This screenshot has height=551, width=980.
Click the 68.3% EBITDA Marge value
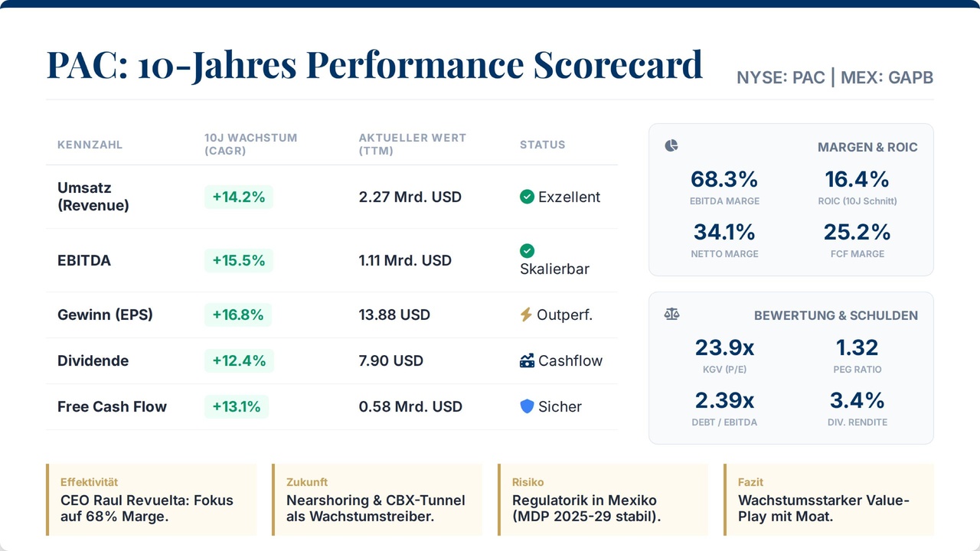724,180
